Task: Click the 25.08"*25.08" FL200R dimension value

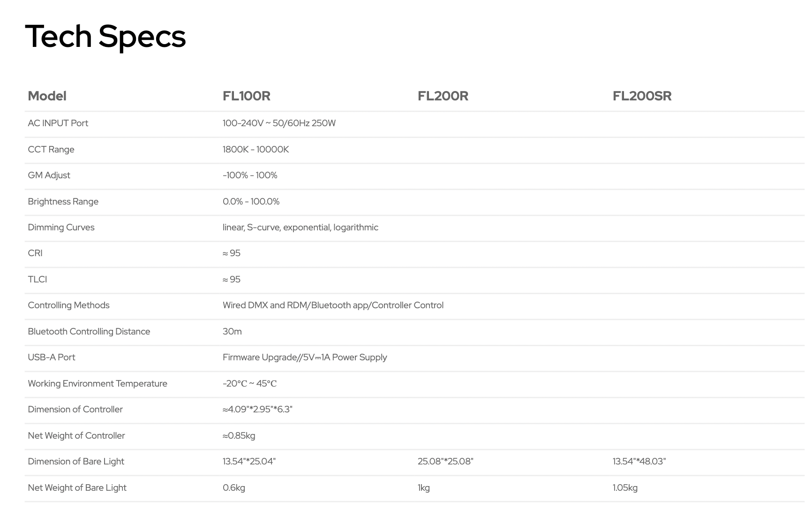Action: pos(445,462)
